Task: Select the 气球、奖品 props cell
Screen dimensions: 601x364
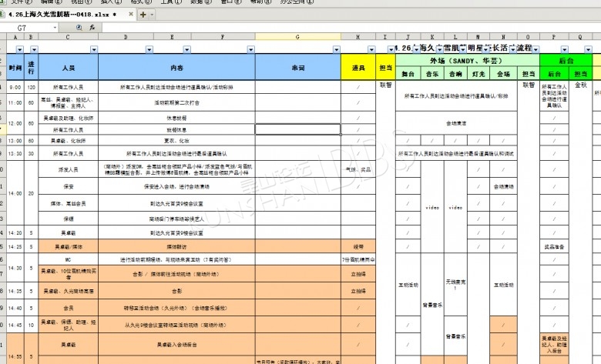Action: click(x=358, y=169)
